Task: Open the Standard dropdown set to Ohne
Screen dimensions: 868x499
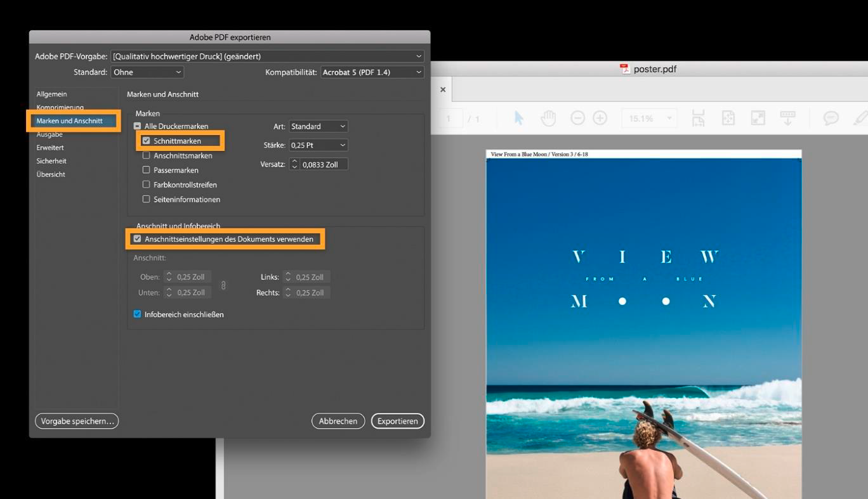Action: click(147, 72)
